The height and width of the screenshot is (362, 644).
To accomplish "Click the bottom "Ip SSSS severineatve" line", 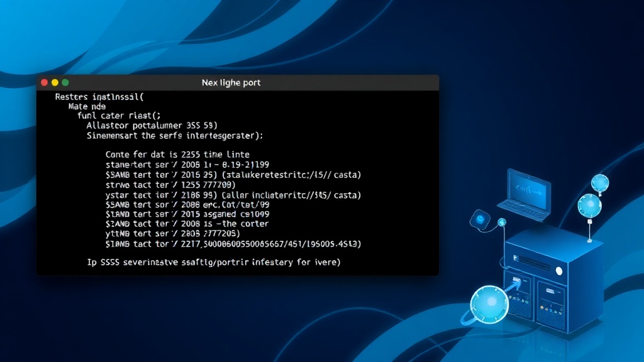I will pos(214,262).
